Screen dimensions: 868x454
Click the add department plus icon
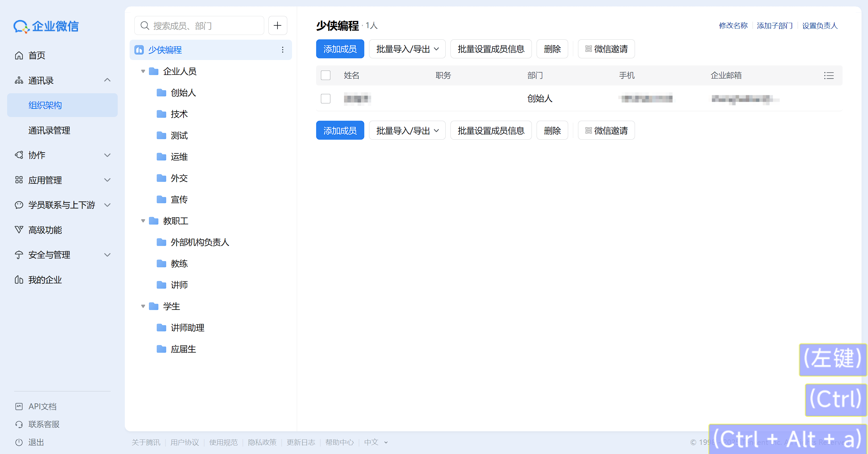coord(277,25)
